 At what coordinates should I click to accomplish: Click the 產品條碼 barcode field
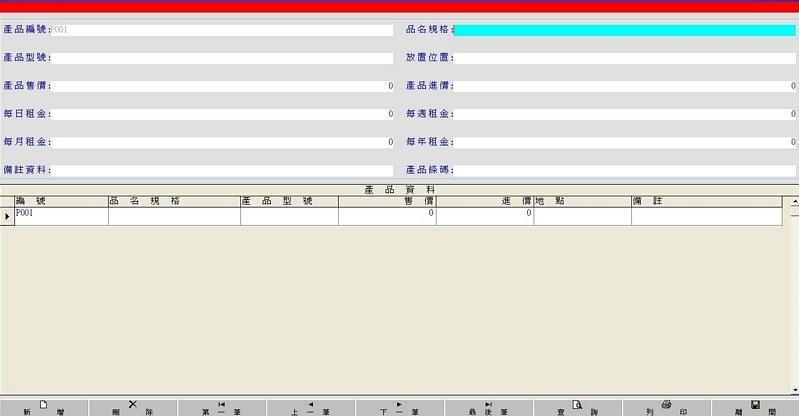click(x=625, y=170)
